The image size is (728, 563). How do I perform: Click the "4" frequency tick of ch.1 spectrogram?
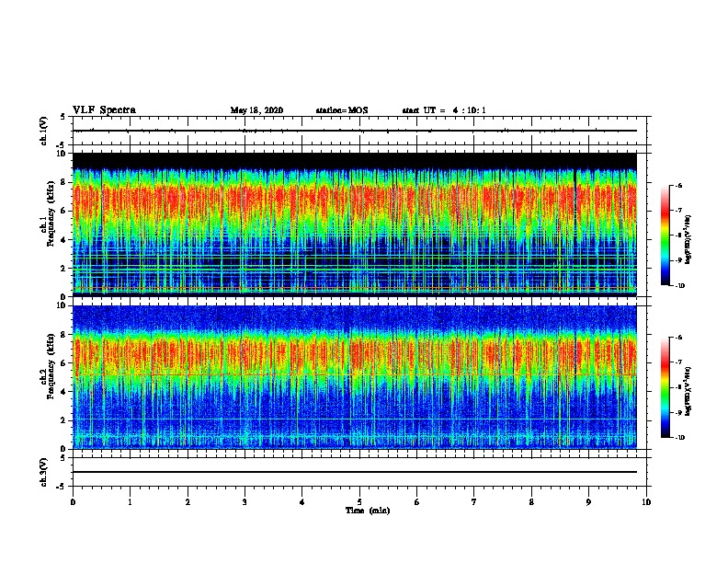point(63,240)
